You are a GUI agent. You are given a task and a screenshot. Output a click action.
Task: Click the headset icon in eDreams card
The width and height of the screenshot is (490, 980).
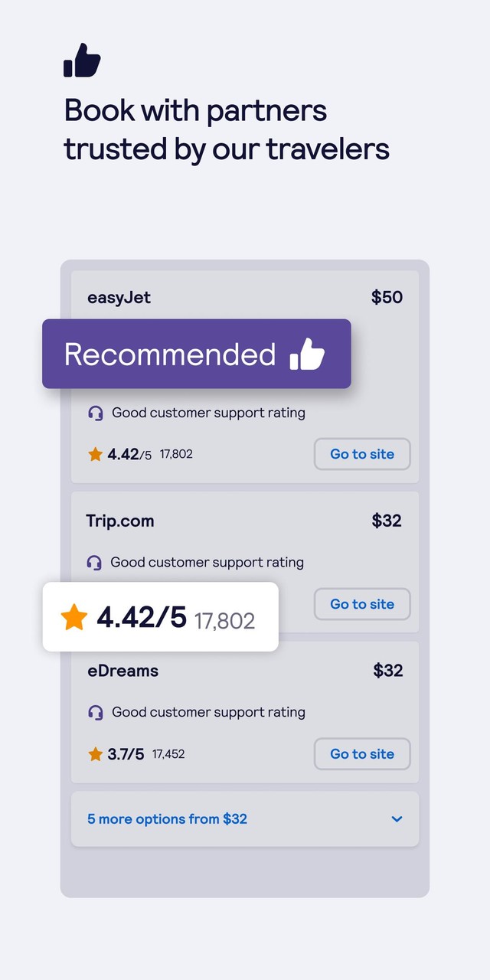tap(96, 713)
